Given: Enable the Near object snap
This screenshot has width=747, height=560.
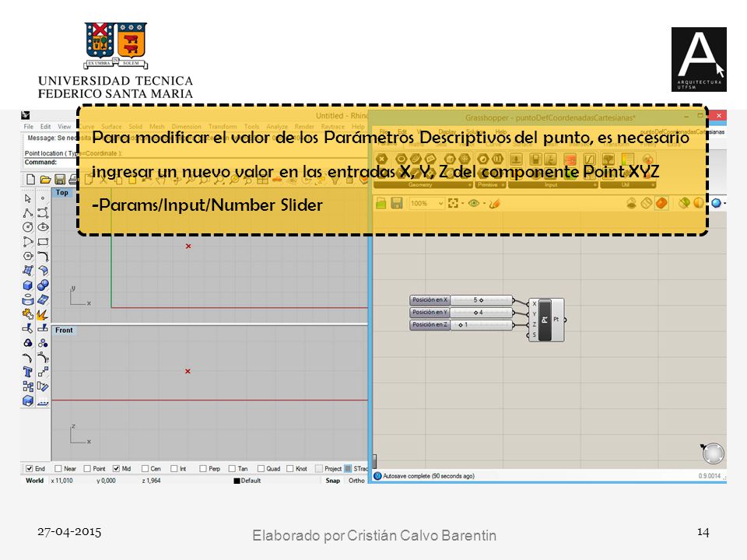Looking at the screenshot, I should (x=58, y=468).
